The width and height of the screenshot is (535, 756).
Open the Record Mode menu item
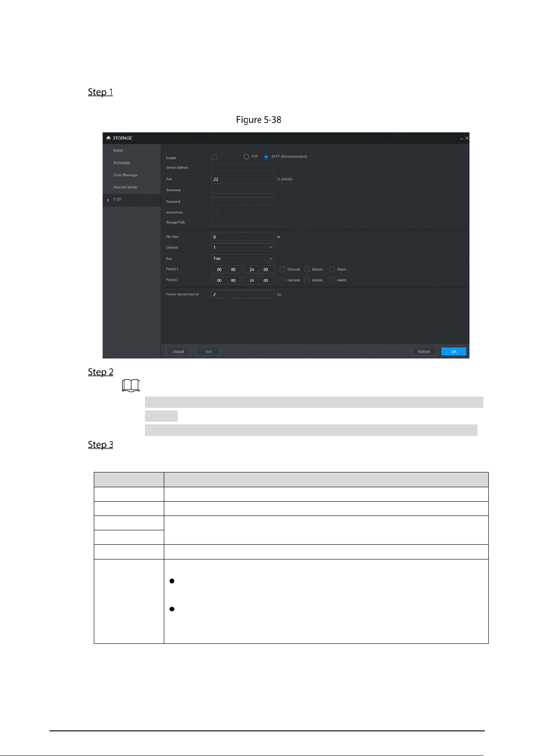tap(125, 187)
